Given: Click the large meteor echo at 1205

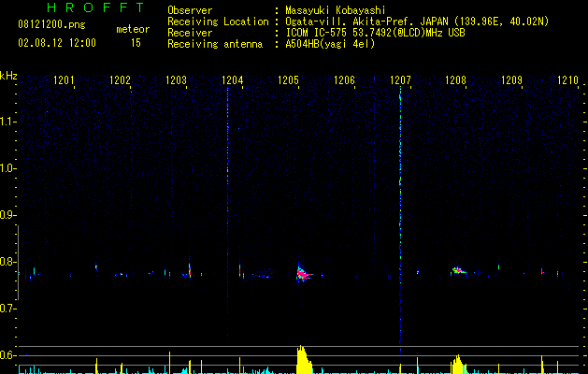Looking at the screenshot, I should coord(302,274).
